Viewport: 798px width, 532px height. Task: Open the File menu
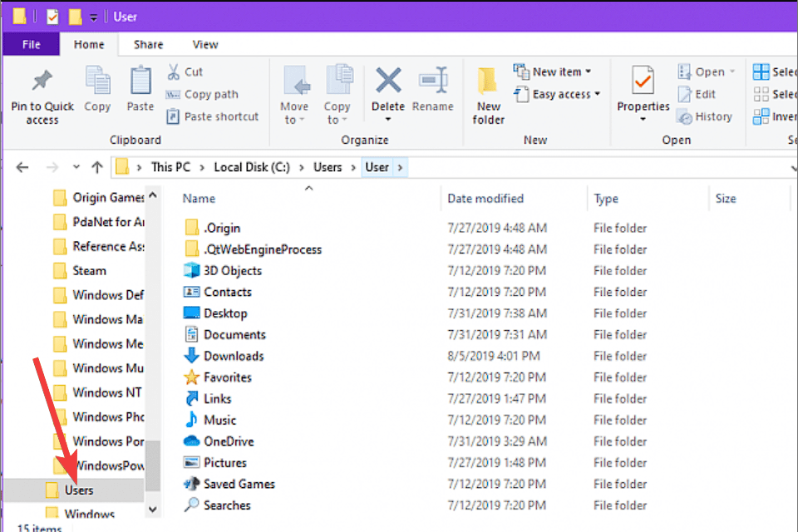coord(31,44)
